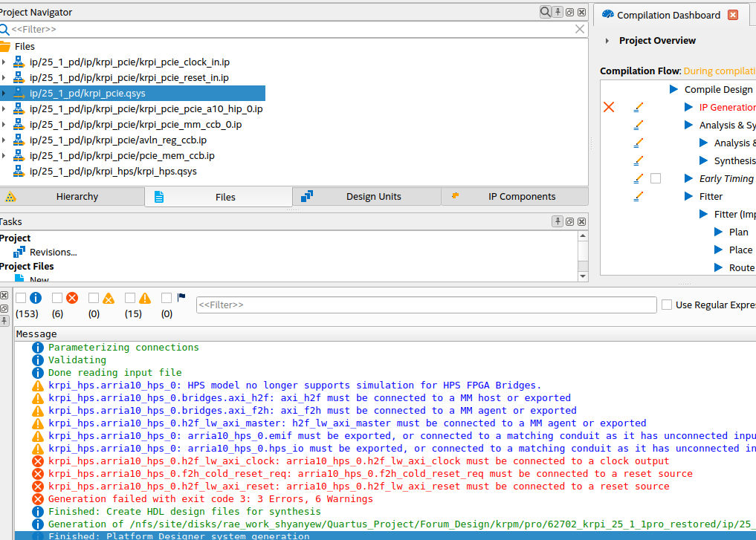Check the Use Regular Expressions box
Image resolution: width=756 pixels, height=540 pixels.
pos(667,305)
